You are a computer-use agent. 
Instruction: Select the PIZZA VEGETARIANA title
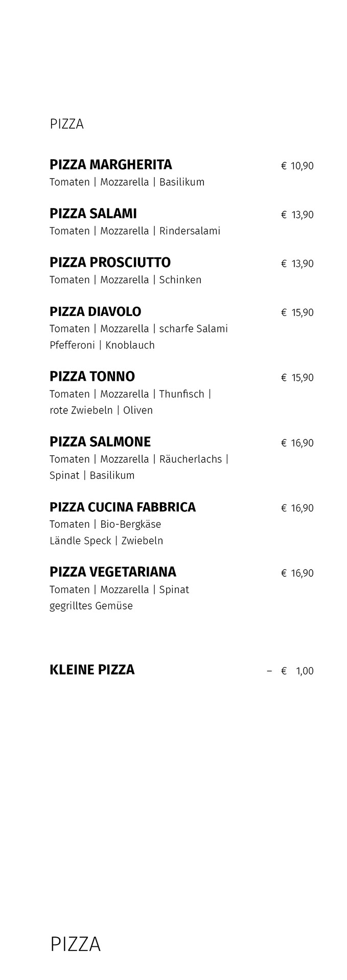[x=113, y=572]
